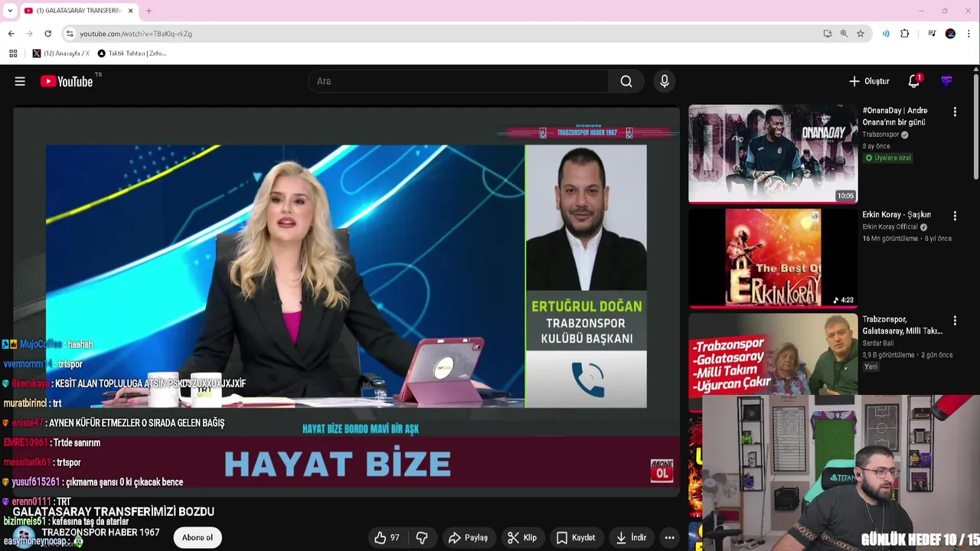Dislike the video with thumbs down
The height and width of the screenshot is (551, 980).
point(422,538)
